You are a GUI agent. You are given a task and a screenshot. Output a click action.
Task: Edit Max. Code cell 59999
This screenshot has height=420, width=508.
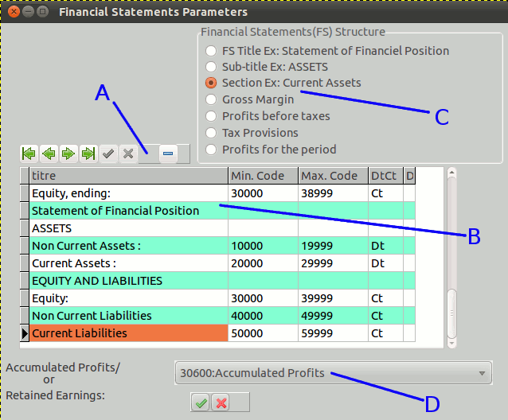333,333
